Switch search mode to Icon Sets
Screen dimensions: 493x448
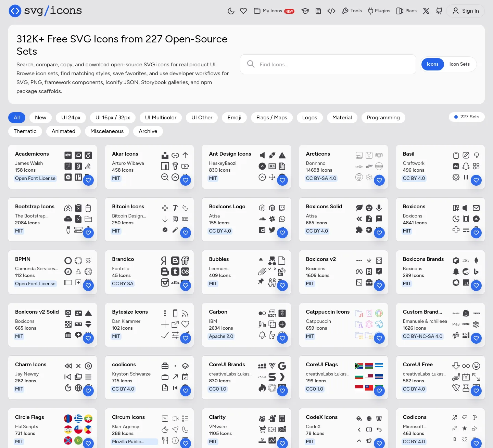click(459, 64)
